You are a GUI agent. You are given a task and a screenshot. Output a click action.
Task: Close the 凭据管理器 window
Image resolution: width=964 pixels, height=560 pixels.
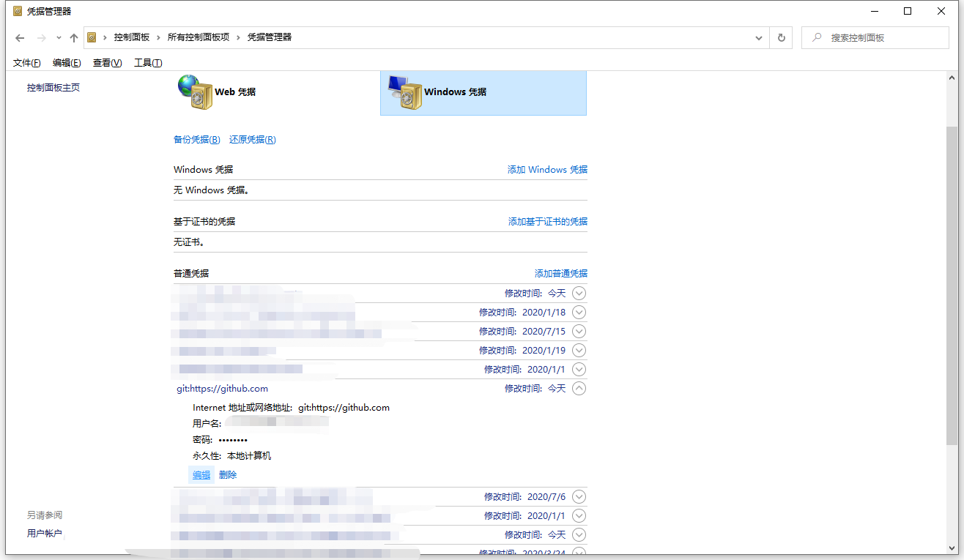942,11
